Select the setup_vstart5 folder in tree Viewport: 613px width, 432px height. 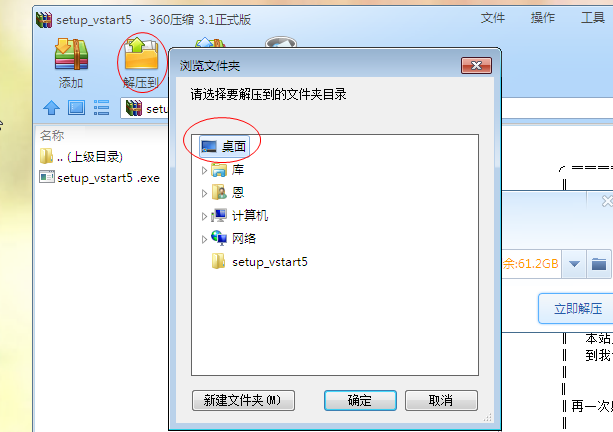coord(260,262)
